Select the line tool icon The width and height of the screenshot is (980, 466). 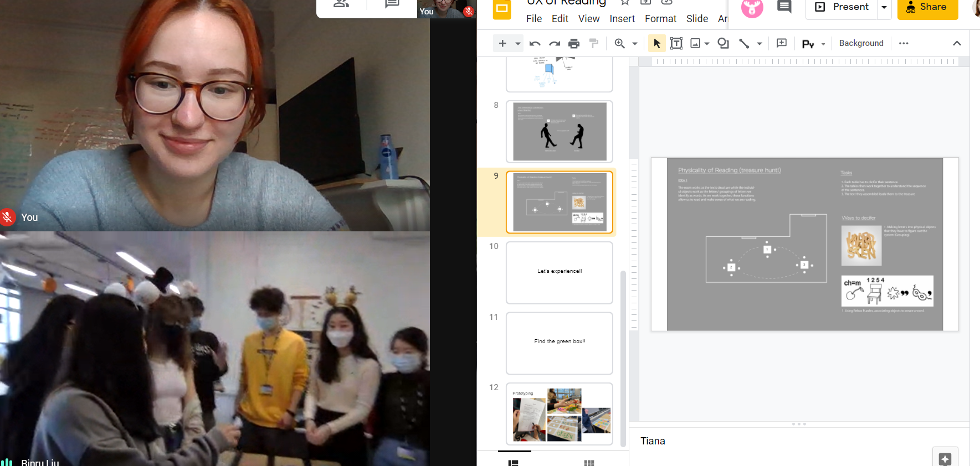(744, 43)
